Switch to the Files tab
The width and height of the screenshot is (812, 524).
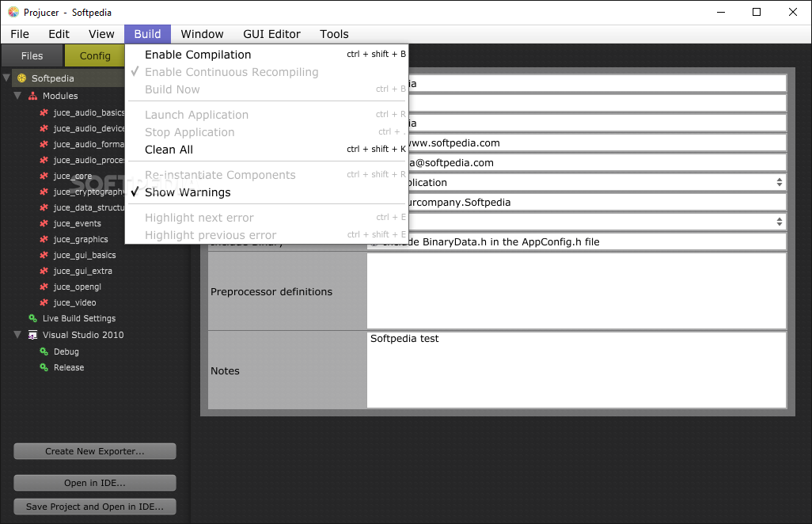(x=32, y=55)
